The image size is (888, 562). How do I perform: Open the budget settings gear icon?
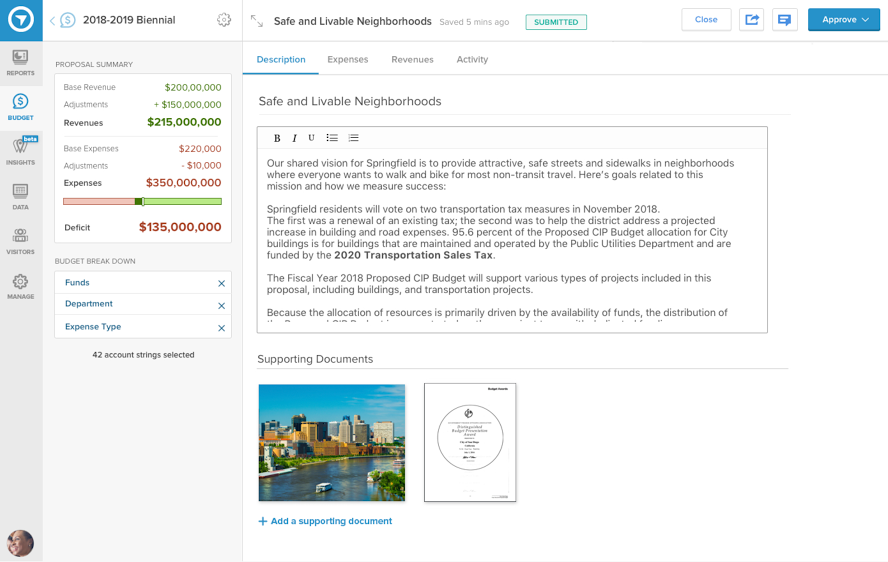224,20
